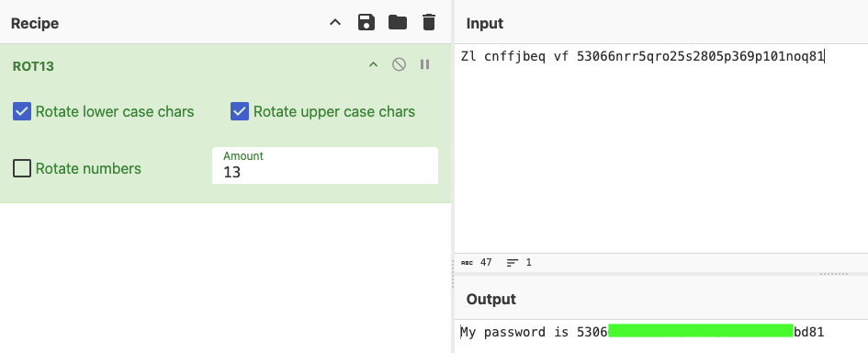Click the ROT13 operation title
The width and height of the screenshot is (868, 353).
pos(33,66)
